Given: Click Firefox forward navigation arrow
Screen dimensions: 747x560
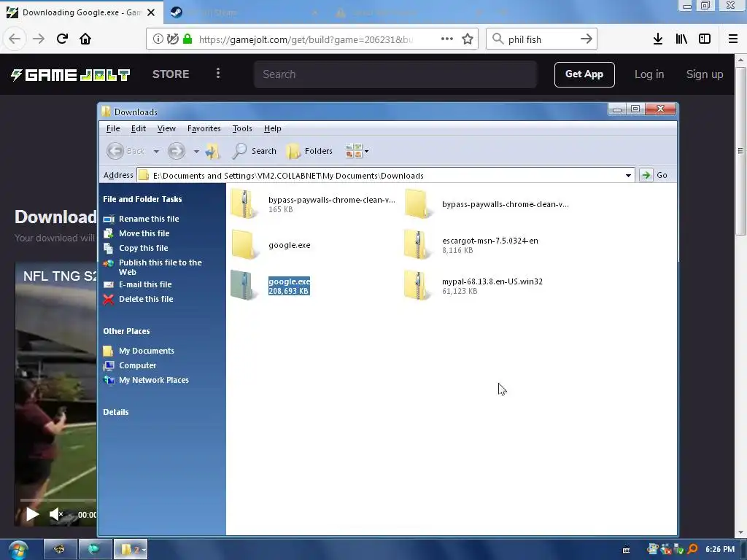Looking at the screenshot, I should [39, 39].
